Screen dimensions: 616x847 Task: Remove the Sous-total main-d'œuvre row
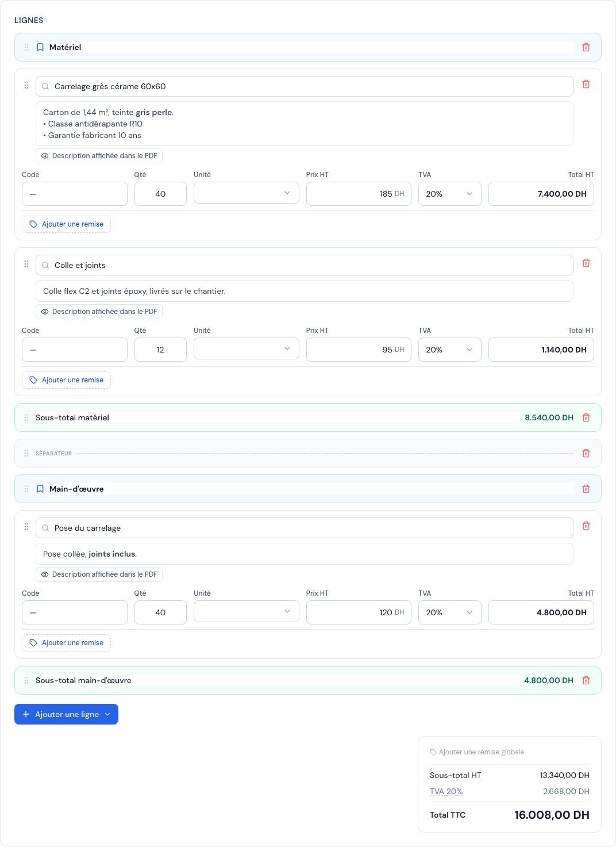tap(586, 680)
